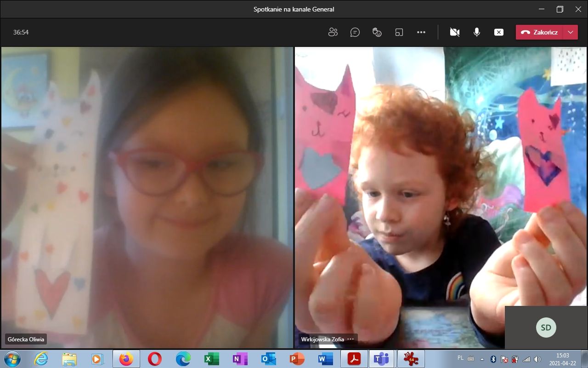The image size is (588, 368).
Task: Show the meeting participants list
Action: click(333, 32)
